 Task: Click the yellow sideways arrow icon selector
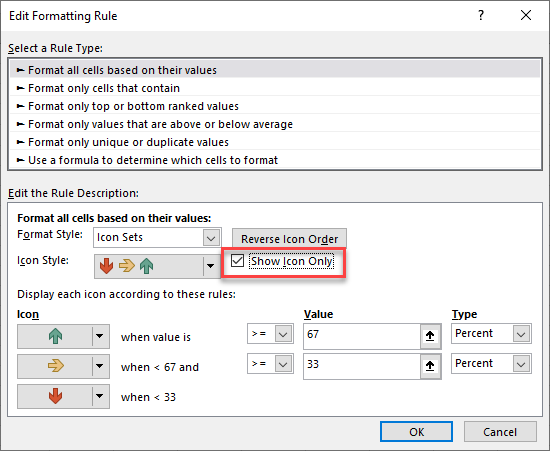(63, 366)
